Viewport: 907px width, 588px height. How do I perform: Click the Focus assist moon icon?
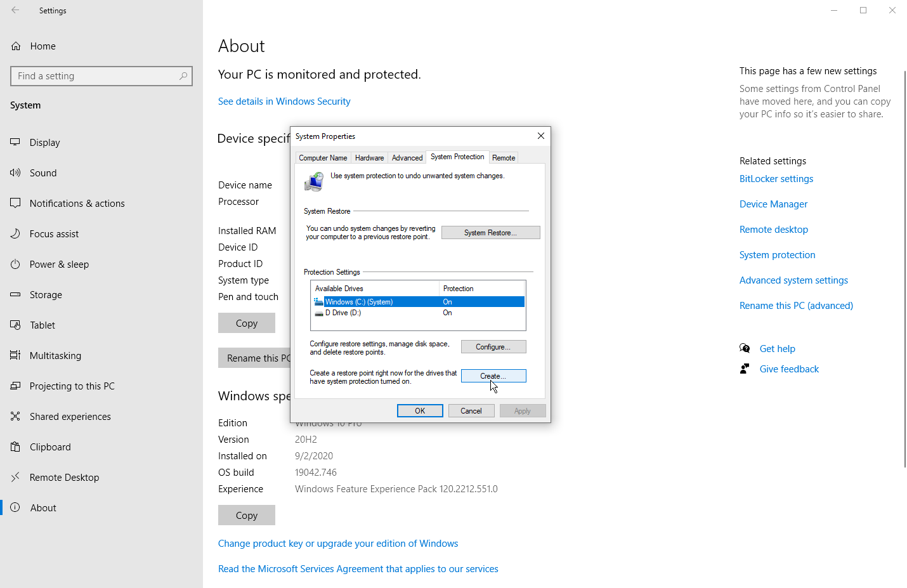(15, 234)
